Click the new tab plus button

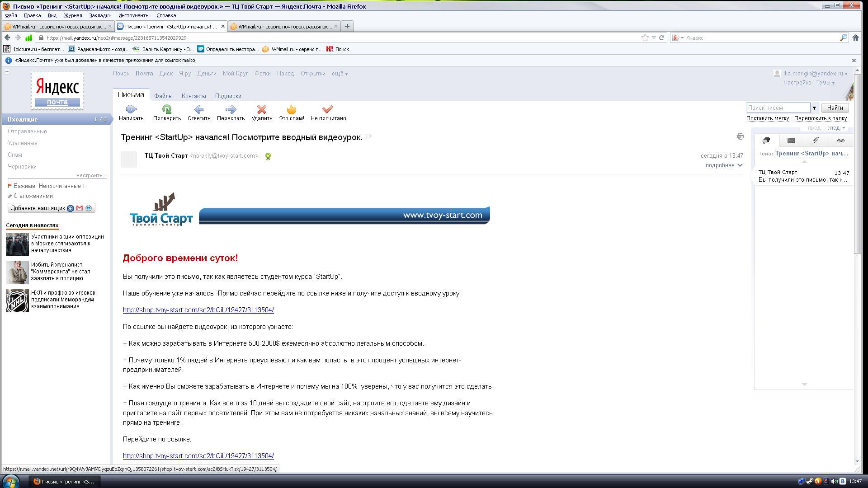coord(347,26)
